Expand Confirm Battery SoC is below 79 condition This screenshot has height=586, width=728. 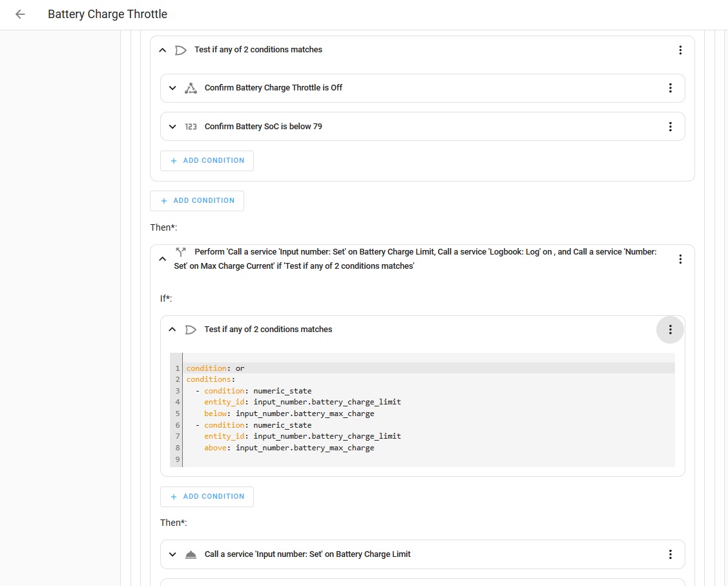click(x=172, y=127)
